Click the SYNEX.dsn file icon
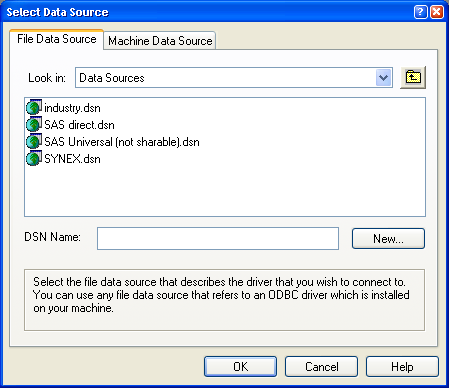The image size is (449, 388). (x=34, y=158)
